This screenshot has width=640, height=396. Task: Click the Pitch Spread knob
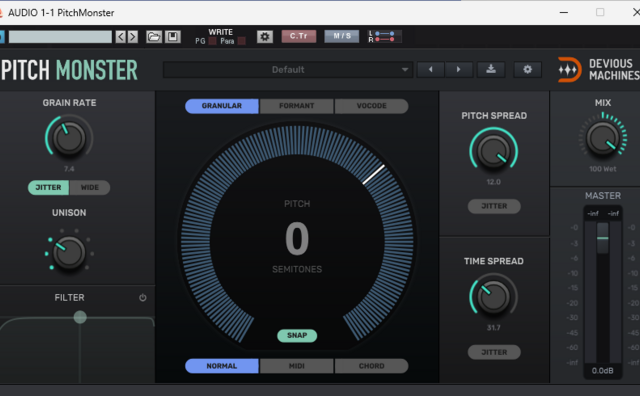tap(493, 151)
